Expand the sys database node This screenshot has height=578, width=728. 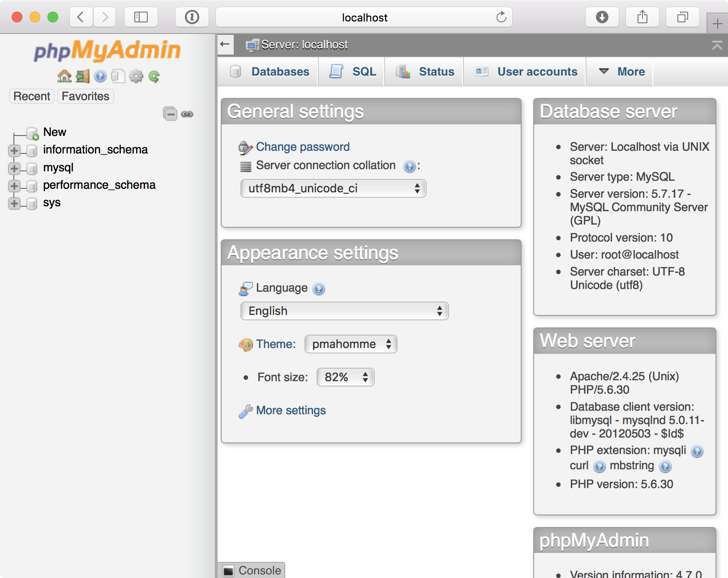14,203
